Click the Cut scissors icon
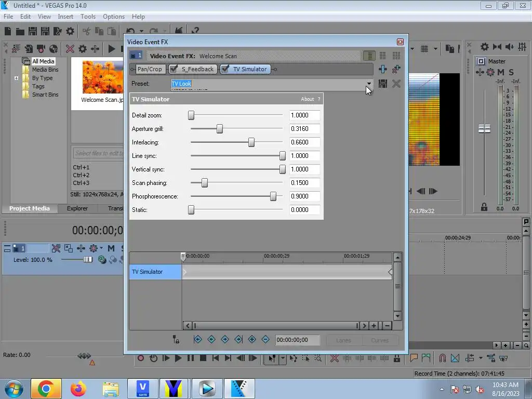This screenshot has width=532, height=399. click(87, 31)
